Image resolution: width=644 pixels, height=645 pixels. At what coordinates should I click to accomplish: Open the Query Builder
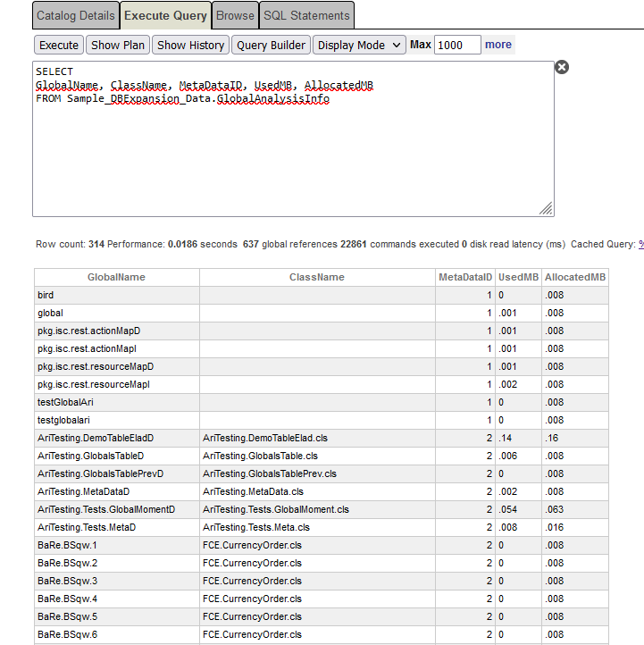click(271, 45)
